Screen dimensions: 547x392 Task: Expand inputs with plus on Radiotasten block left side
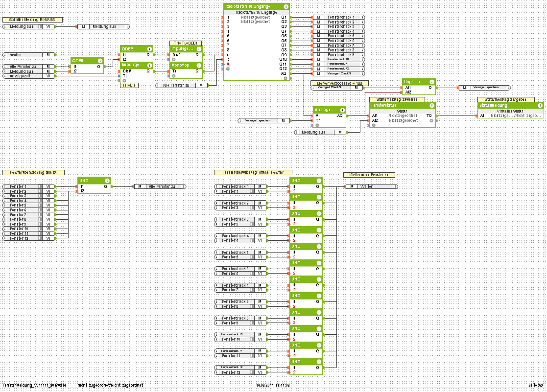228,69
